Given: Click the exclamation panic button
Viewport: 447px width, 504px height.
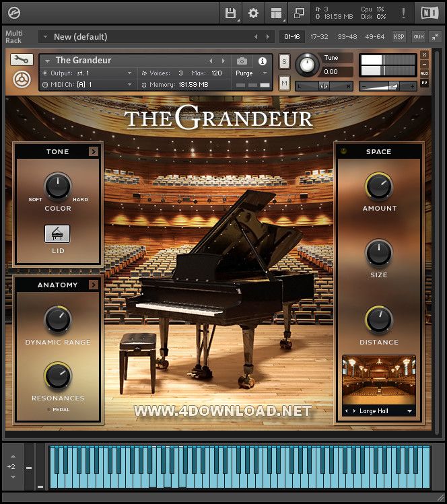Looking at the screenshot, I should [403, 13].
